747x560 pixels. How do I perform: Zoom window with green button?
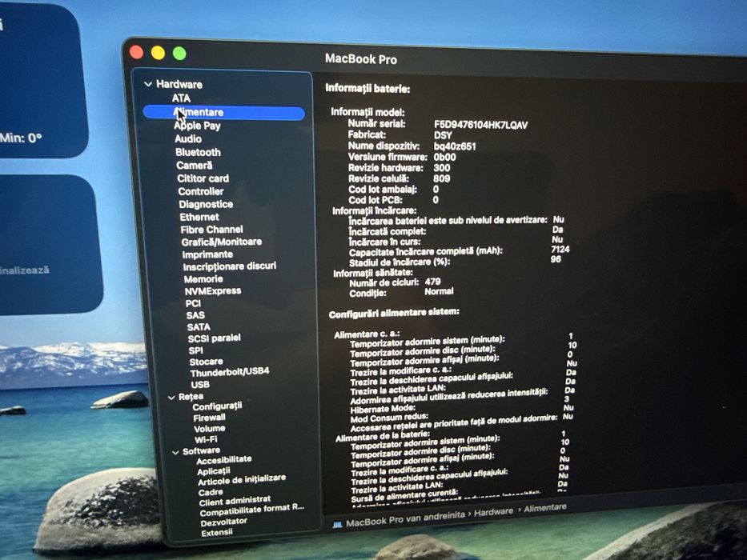[179, 54]
